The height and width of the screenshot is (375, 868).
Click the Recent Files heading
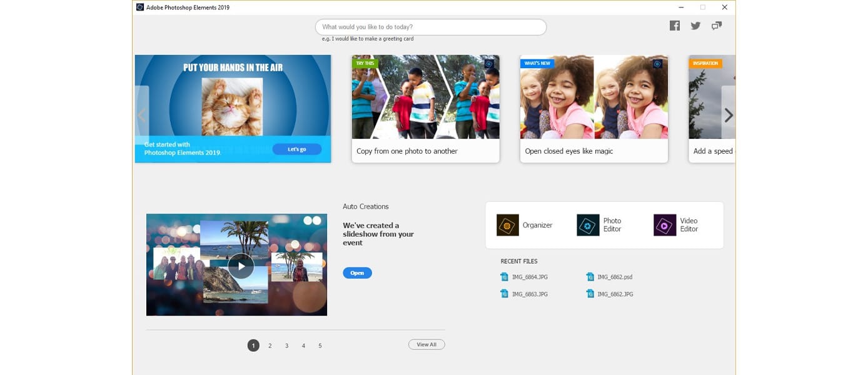click(x=519, y=261)
